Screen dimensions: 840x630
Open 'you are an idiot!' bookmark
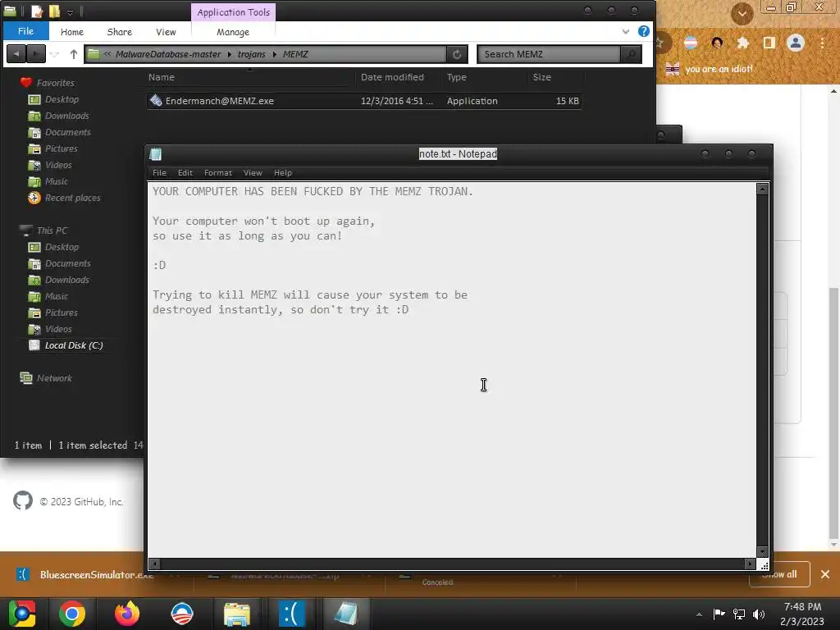[709, 69]
